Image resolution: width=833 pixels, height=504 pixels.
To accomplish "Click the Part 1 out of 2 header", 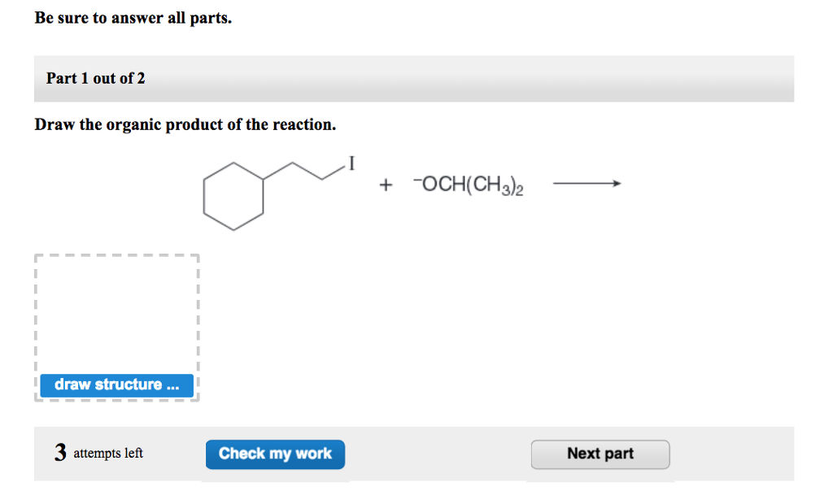I will point(95,79).
